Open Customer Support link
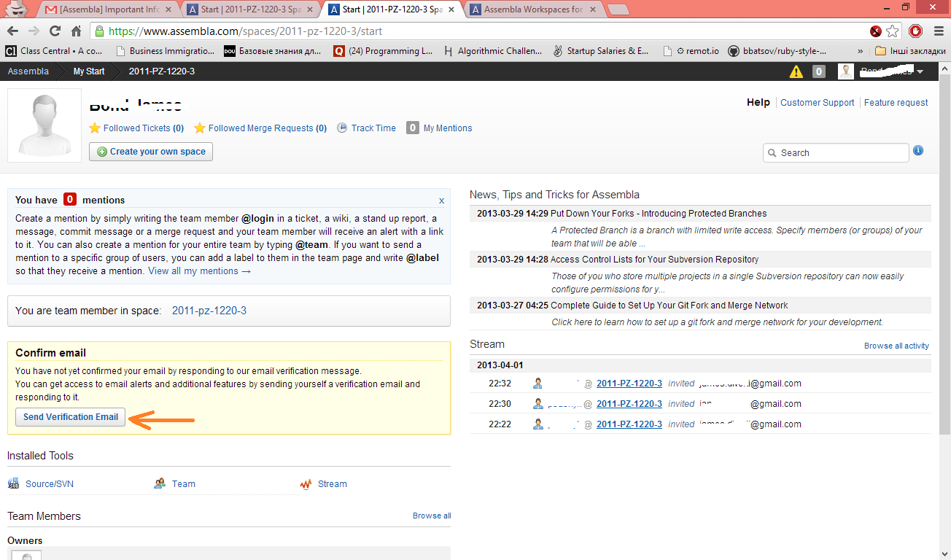Image resolution: width=951 pixels, height=560 pixels. point(817,103)
